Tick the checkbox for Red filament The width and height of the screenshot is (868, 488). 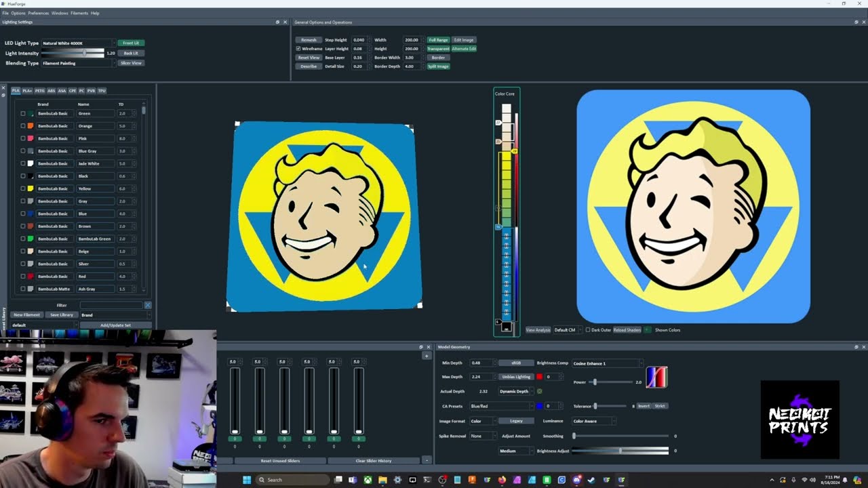pos(23,277)
